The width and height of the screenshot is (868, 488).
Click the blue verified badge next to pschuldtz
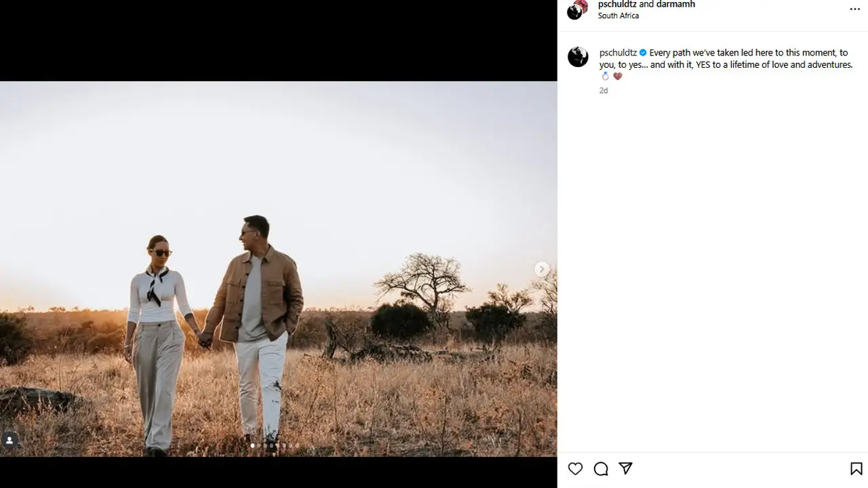click(643, 53)
